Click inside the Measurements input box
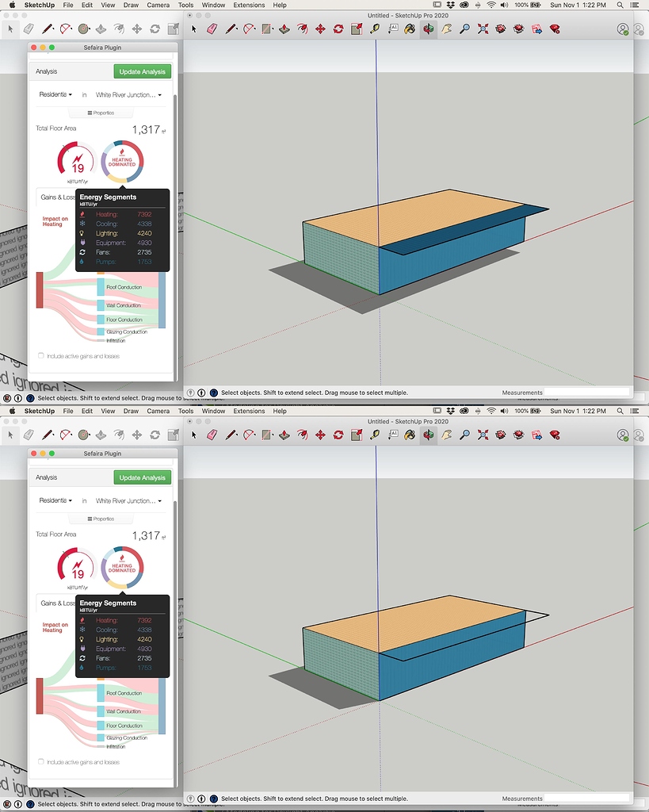 click(x=586, y=391)
